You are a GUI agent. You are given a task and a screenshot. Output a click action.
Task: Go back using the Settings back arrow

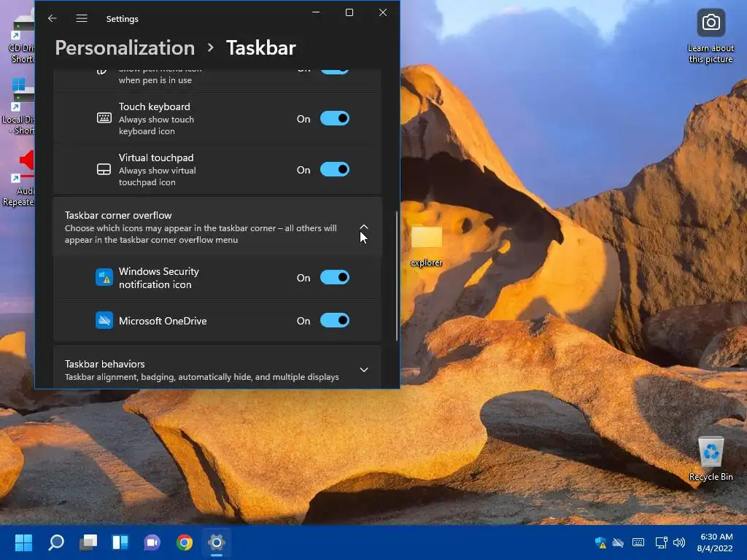coord(53,18)
